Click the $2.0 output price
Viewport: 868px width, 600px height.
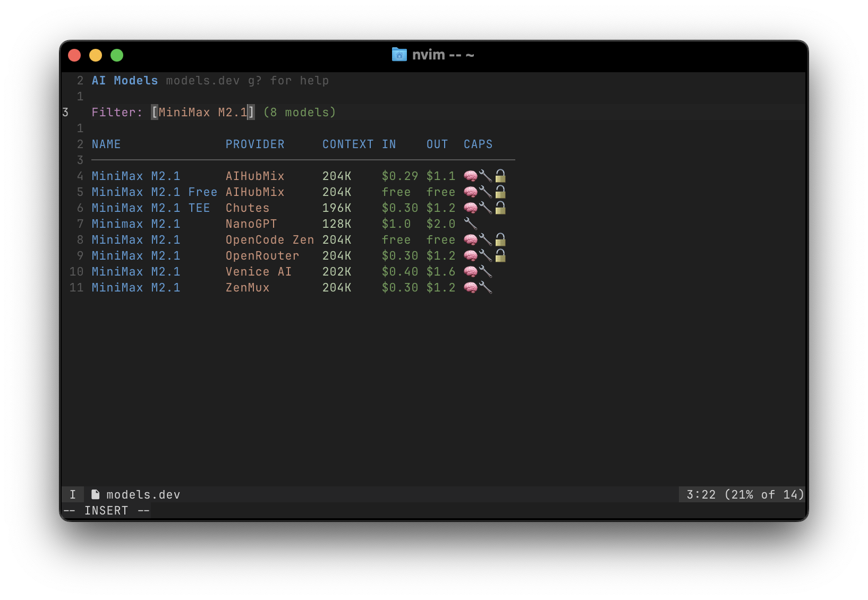441,224
